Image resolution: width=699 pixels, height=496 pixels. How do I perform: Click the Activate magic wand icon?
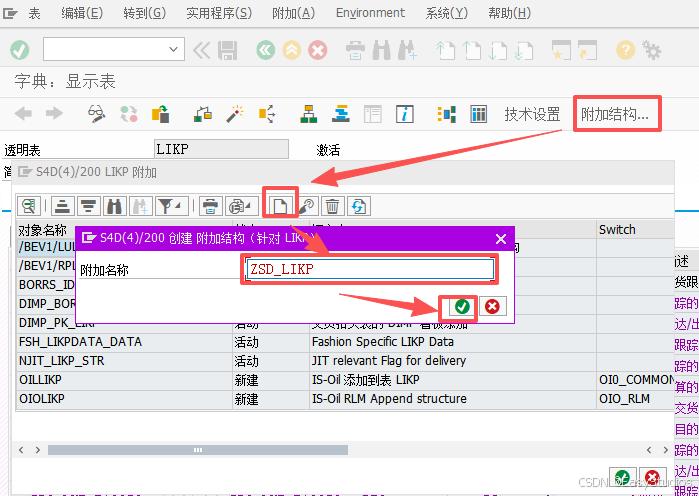(x=234, y=114)
